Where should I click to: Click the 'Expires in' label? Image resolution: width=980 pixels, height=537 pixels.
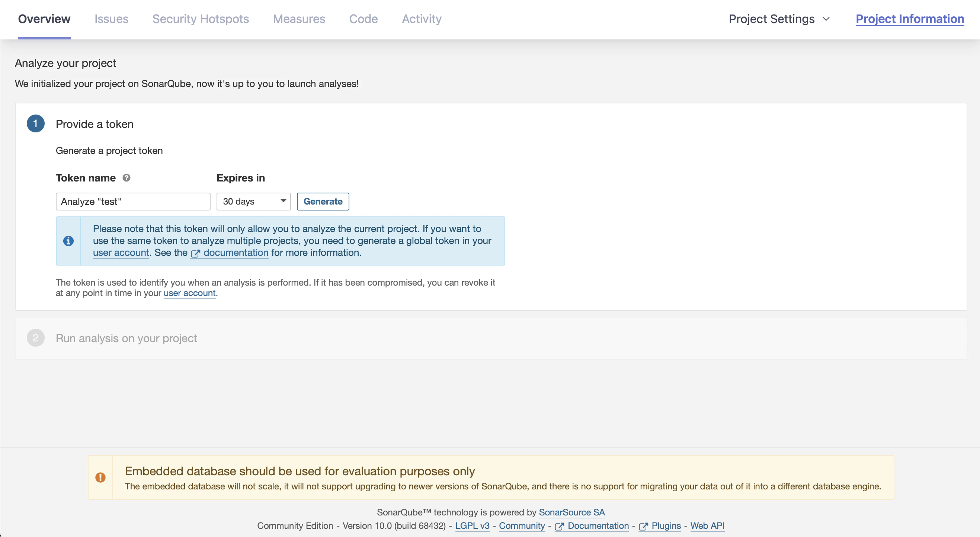click(x=241, y=178)
